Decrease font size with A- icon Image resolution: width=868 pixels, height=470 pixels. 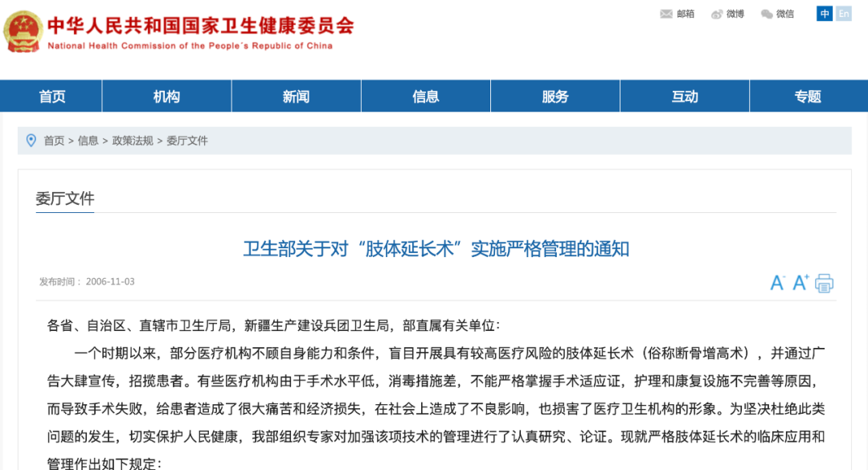coord(777,283)
